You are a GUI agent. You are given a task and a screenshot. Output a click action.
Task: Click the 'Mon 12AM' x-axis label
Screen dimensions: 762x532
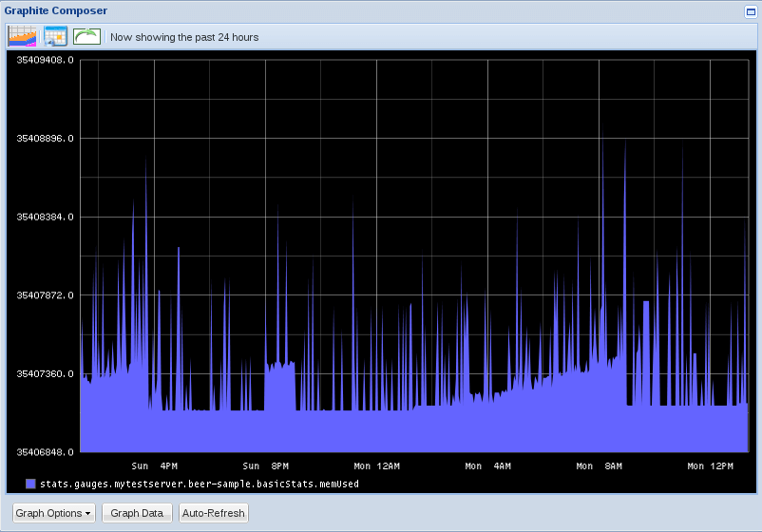[376, 466]
